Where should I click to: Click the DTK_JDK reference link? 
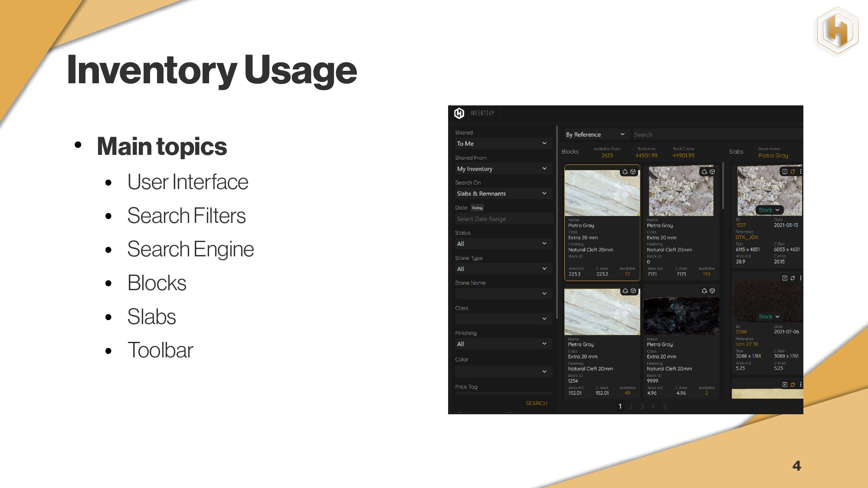[747, 237]
